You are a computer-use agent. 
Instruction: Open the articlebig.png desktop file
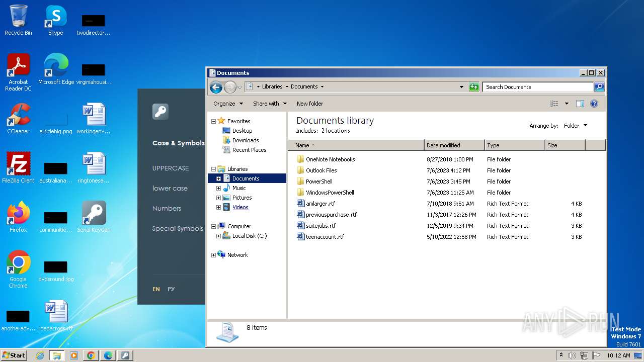[x=56, y=122]
